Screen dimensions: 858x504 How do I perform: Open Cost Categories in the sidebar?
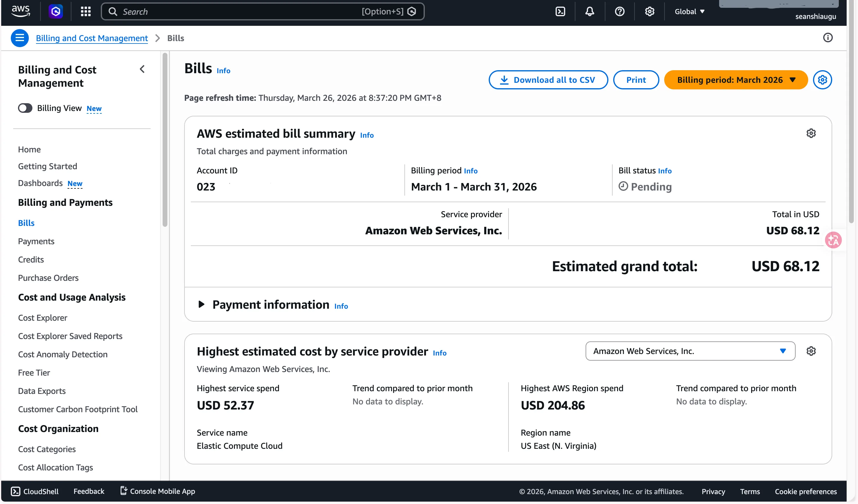pyautogui.click(x=47, y=449)
